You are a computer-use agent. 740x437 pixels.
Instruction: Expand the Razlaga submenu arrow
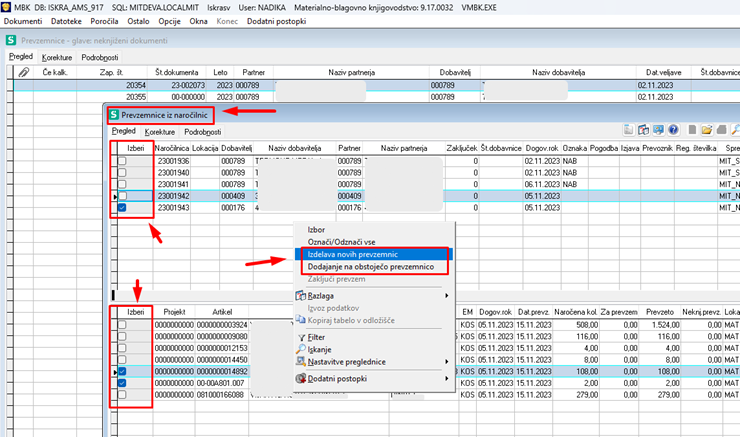pyautogui.click(x=446, y=296)
